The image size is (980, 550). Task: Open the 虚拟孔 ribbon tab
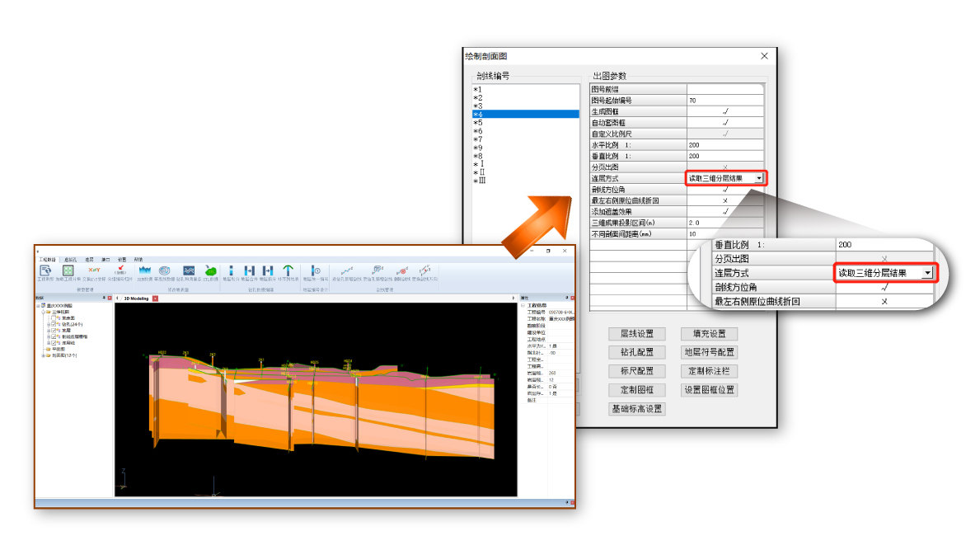(71, 260)
